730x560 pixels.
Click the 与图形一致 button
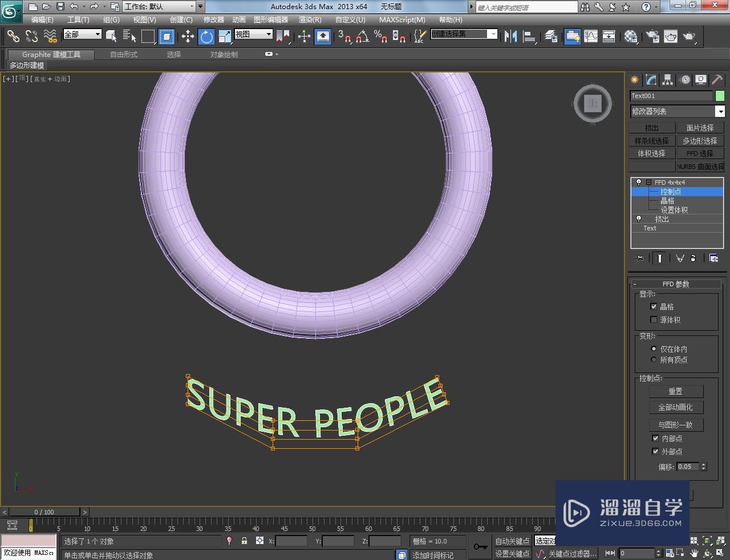[x=676, y=425]
